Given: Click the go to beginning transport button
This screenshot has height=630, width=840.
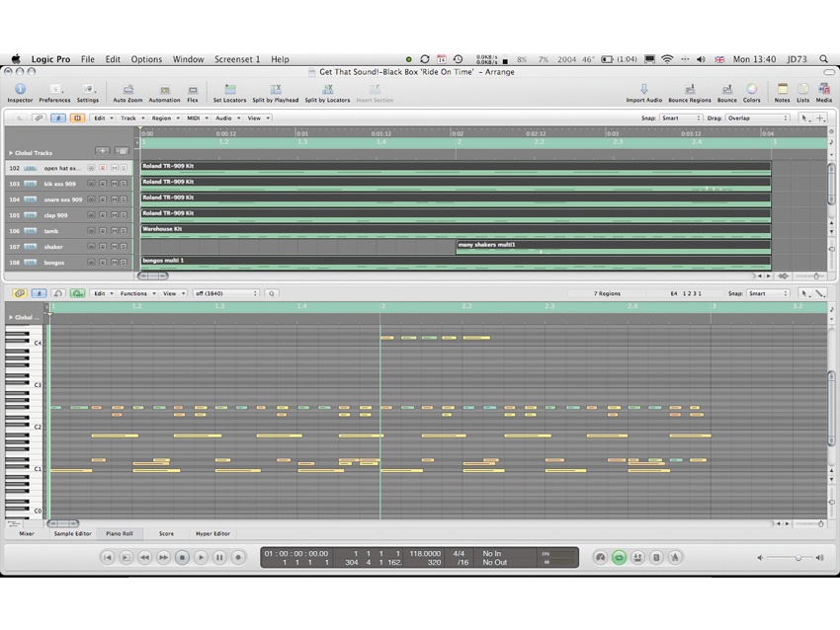Looking at the screenshot, I should [x=107, y=557].
